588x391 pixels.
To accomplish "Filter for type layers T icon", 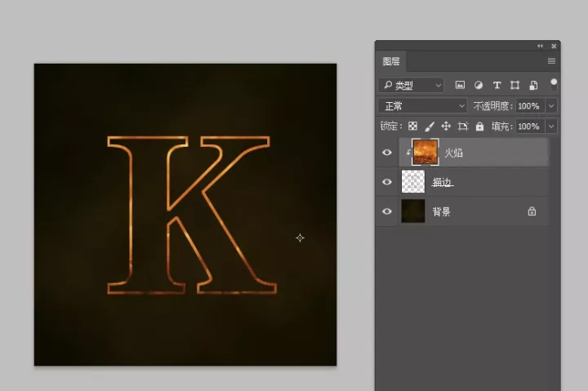I will click(497, 85).
